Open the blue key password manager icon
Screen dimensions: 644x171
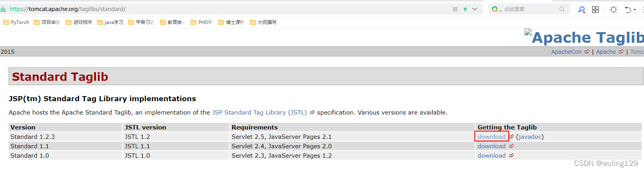[581, 9]
